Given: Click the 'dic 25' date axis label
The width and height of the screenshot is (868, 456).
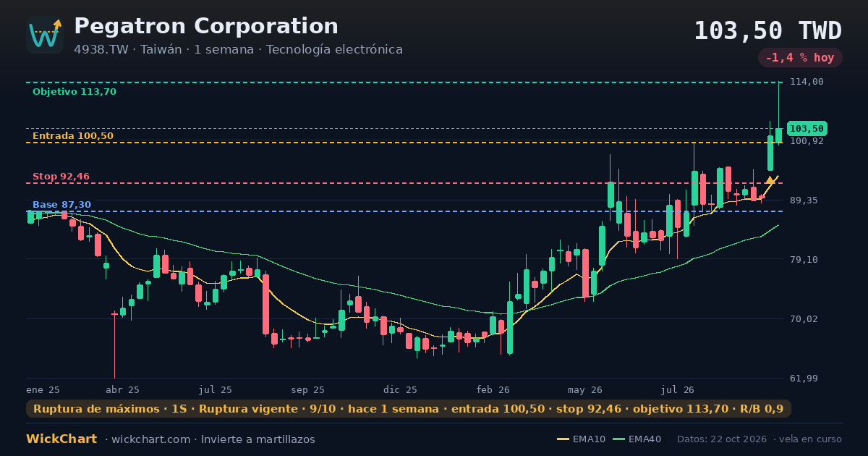Looking at the screenshot, I should coord(400,389).
